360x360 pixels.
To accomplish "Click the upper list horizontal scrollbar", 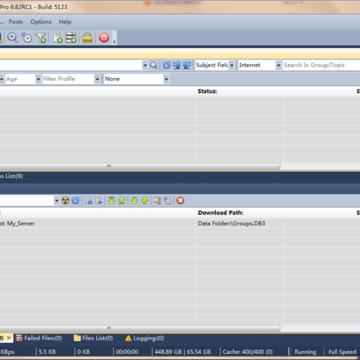I will (x=140, y=166).
